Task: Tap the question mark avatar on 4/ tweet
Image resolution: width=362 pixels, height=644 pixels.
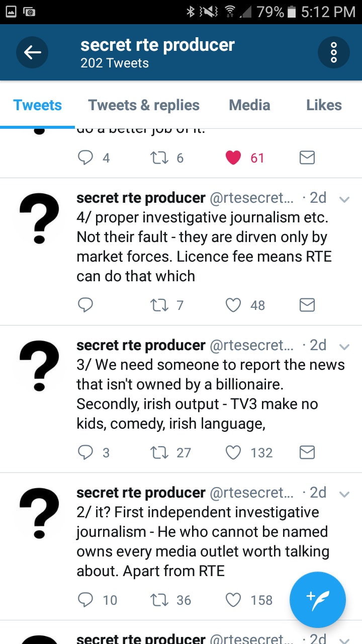Action: click(x=39, y=217)
